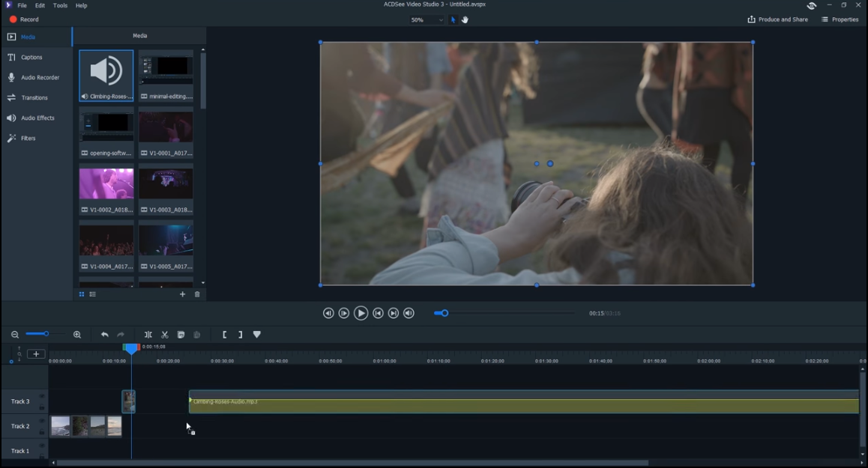Click the Split clip icon in timeline toolbar
The height and width of the screenshot is (468, 868).
coord(148,335)
